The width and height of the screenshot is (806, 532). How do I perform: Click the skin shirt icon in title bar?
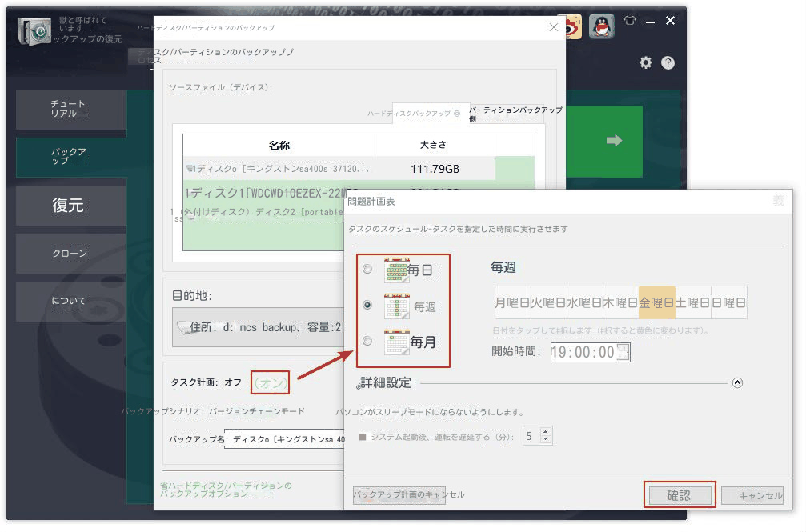click(x=629, y=22)
